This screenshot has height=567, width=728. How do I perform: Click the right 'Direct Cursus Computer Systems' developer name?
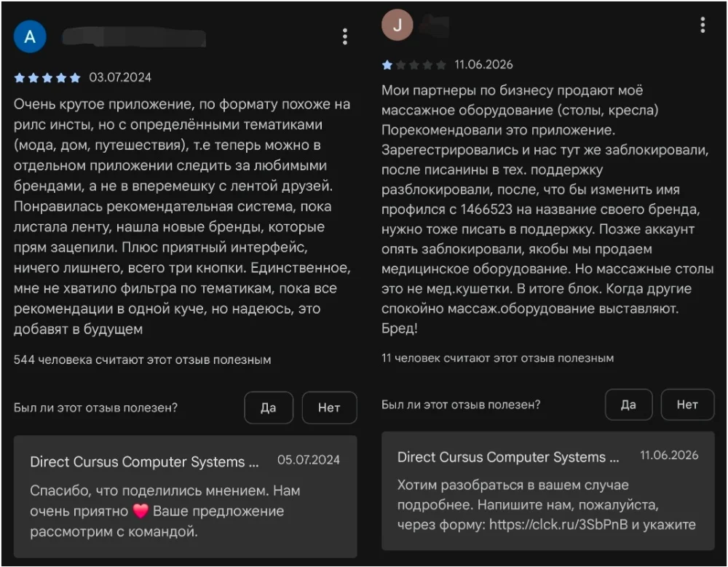508,457
